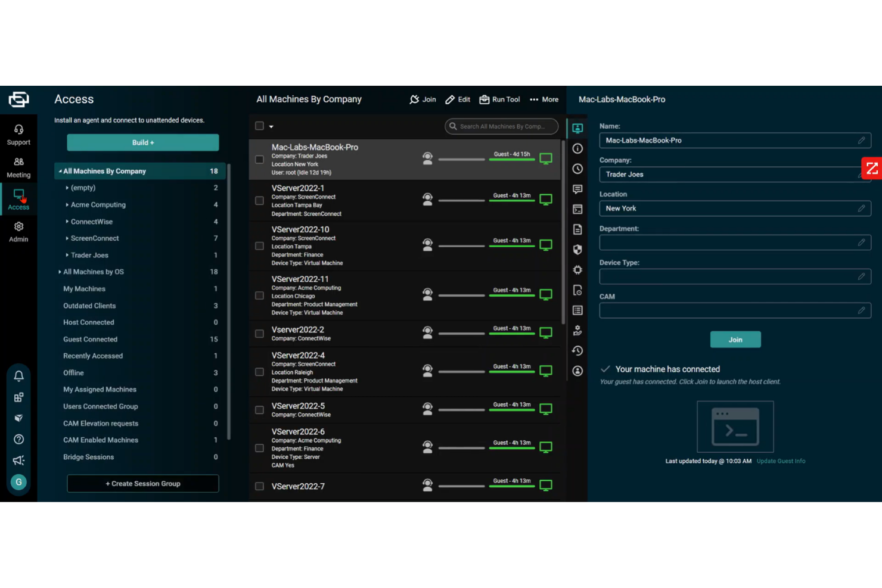This screenshot has width=882, height=588.
Task: Switch to the Meeting section
Action: pos(18,167)
